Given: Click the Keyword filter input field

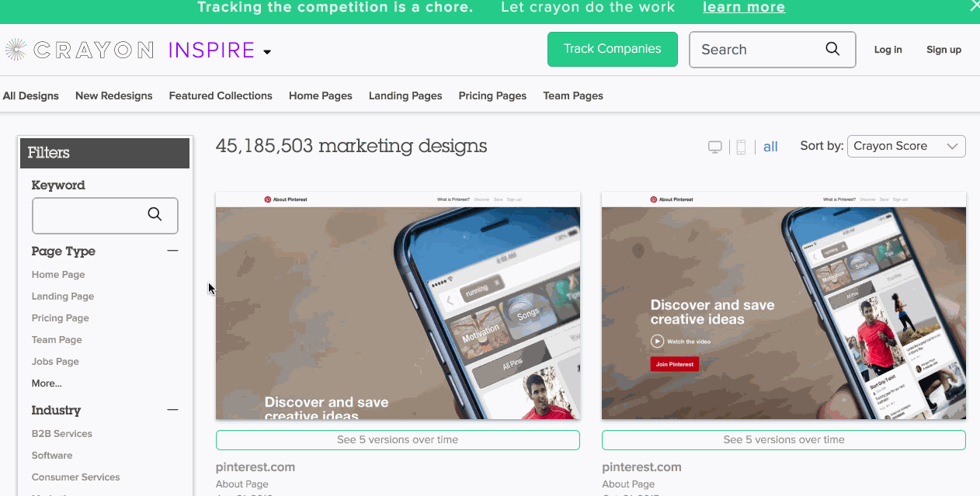Looking at the screenshot, I should coord(105,215).
